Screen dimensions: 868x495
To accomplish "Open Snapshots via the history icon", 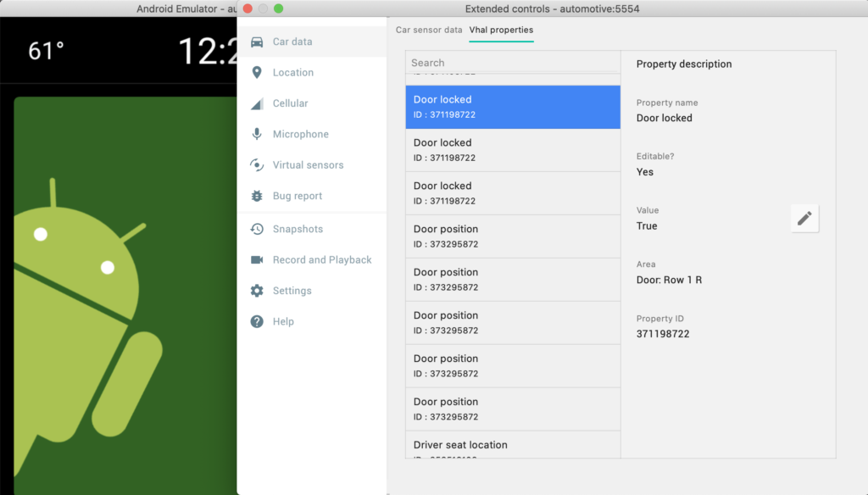I will click(257, 229).
